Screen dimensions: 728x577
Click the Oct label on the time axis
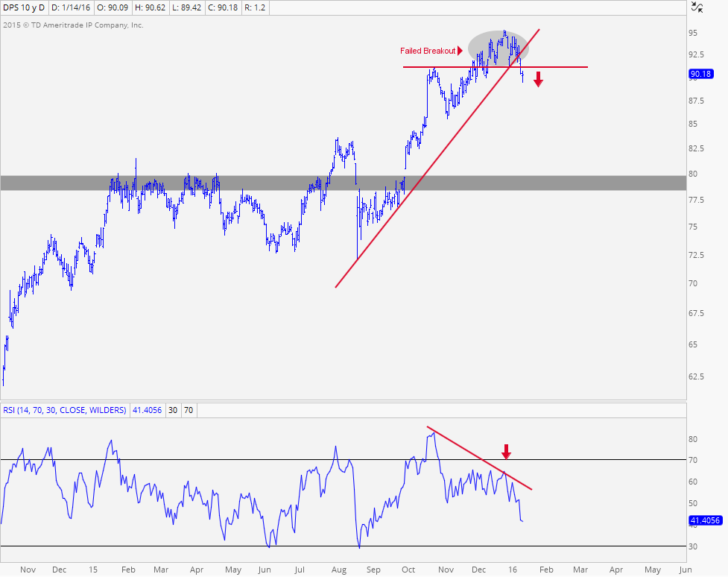tap(408, 570)
